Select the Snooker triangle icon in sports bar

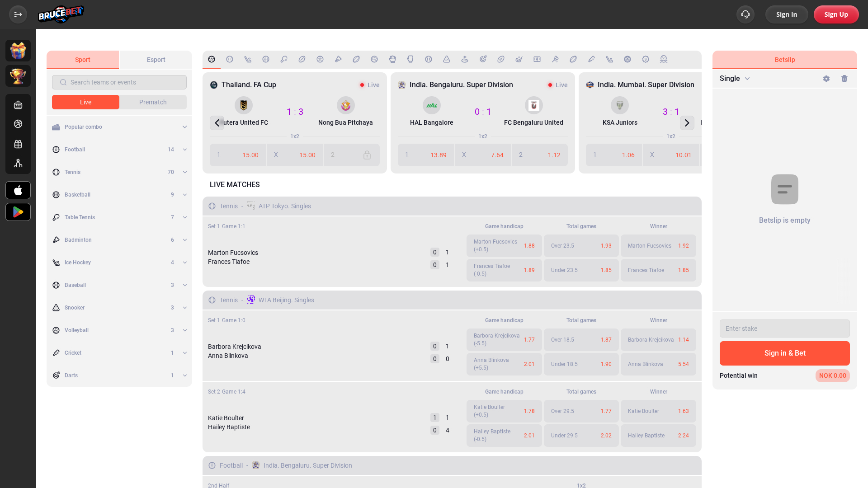pos(447,59)
